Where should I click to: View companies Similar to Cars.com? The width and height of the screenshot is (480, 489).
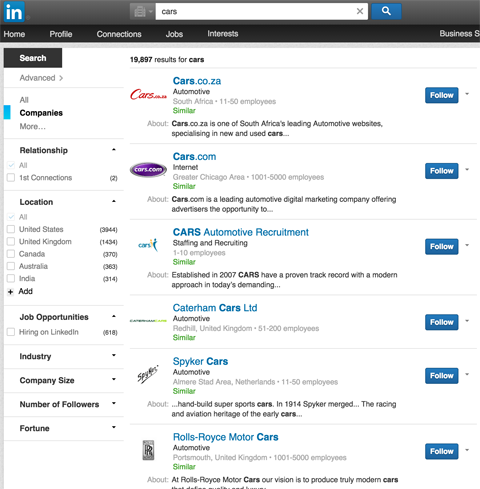tap(184, 186)
